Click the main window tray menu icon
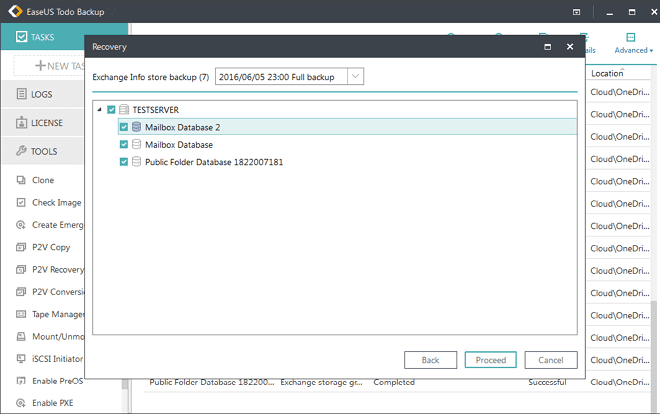This screenshot has height=414, width=660. point(577,12)
